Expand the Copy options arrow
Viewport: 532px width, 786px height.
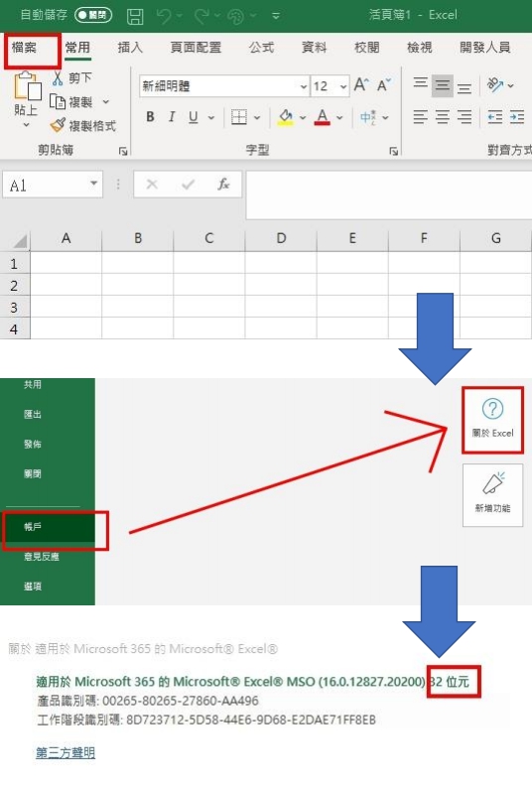click(x=106, y=102)
